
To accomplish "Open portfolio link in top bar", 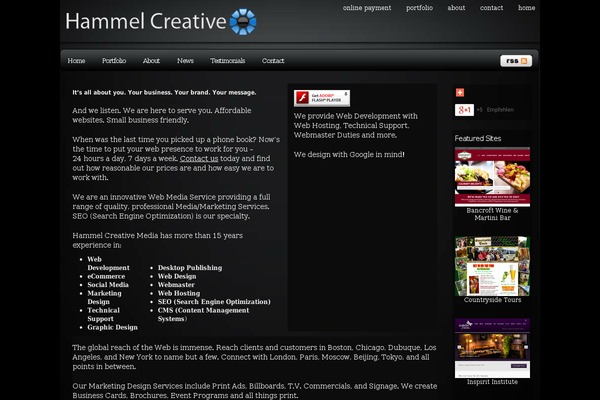I will pos(419,8).
